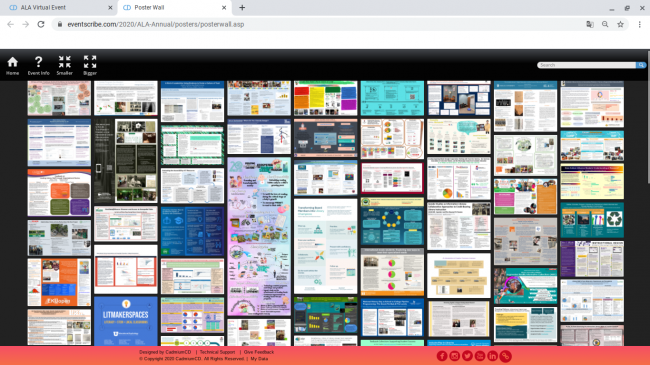Open the browser zoom magnifier icon
650x365 pixels.
click(605, 24)
